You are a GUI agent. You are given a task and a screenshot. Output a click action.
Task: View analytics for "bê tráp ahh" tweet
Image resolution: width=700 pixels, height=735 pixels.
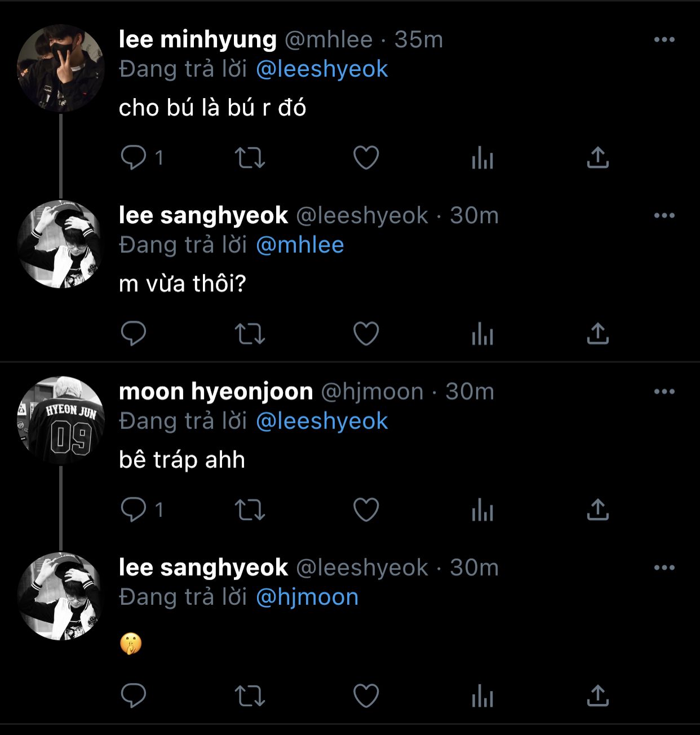[482, 510]
